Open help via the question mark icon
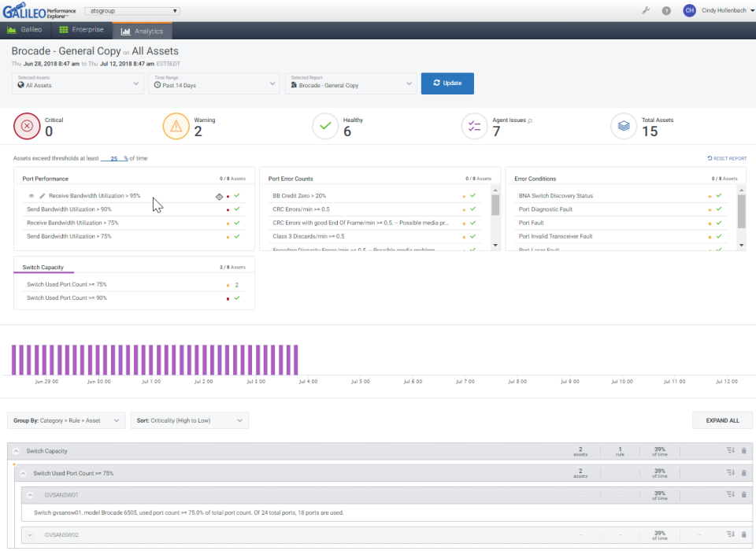The width and height of the screenshot is (756, 551). pos(666,11)
